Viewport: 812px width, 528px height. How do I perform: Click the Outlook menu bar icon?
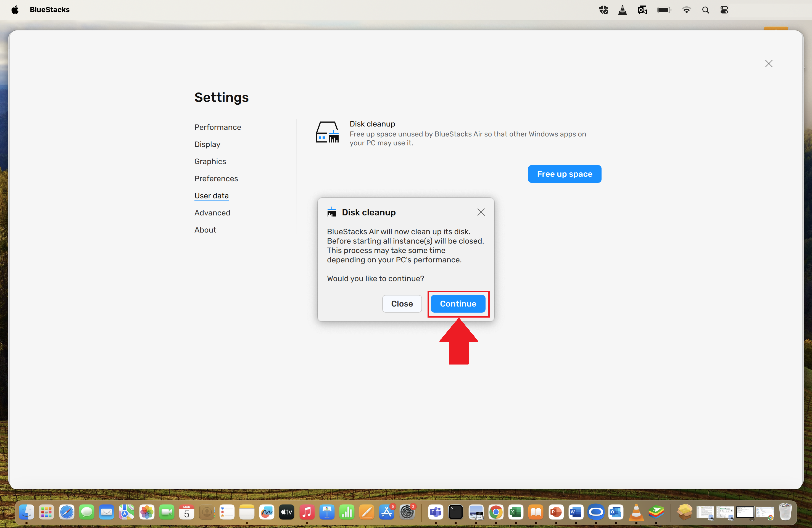pos(642,10)
